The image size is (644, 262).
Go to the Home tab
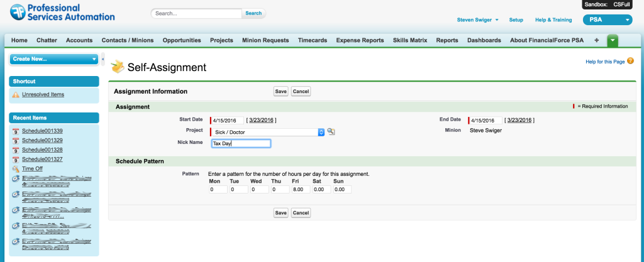pyautogui.click(x=19, y=40)
